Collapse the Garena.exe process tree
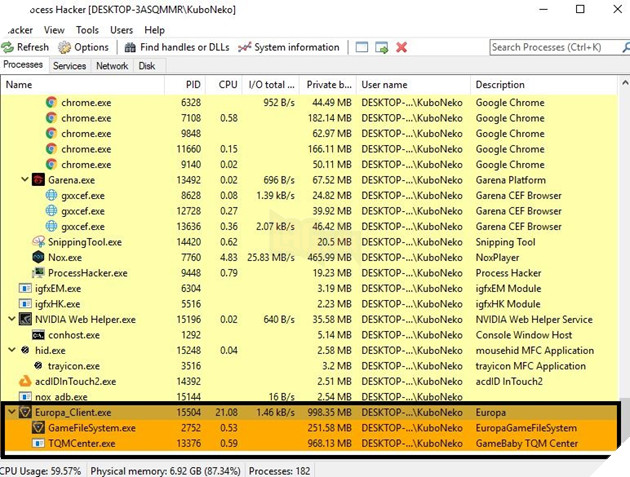The image size is (630, 477). click(25, 180)
